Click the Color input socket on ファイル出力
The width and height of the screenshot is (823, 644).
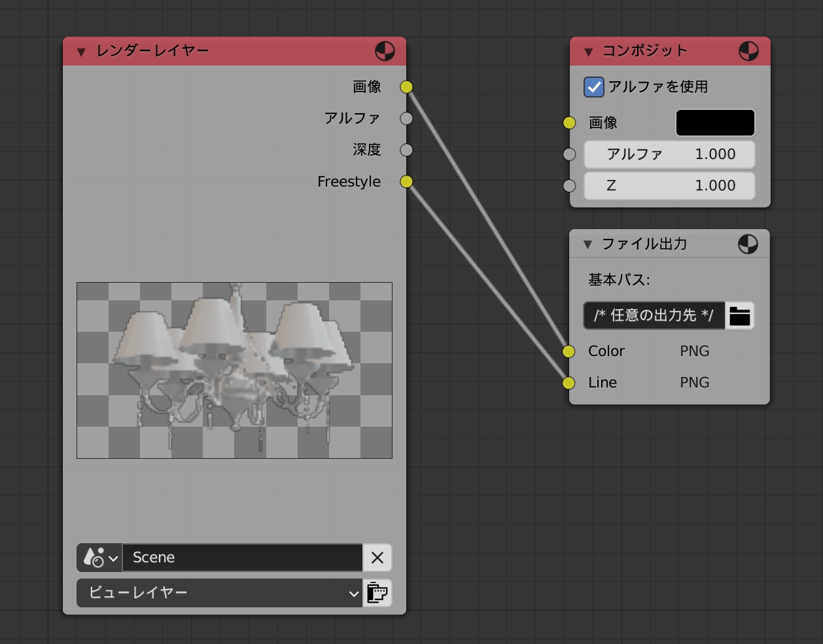(570, 351)
